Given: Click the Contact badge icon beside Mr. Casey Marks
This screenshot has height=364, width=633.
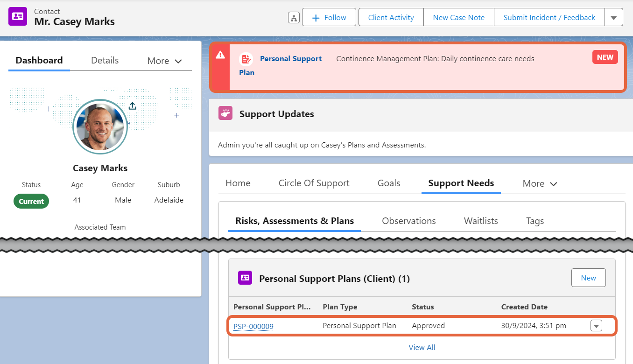Looking at the screenshot, I should point(17,16).
